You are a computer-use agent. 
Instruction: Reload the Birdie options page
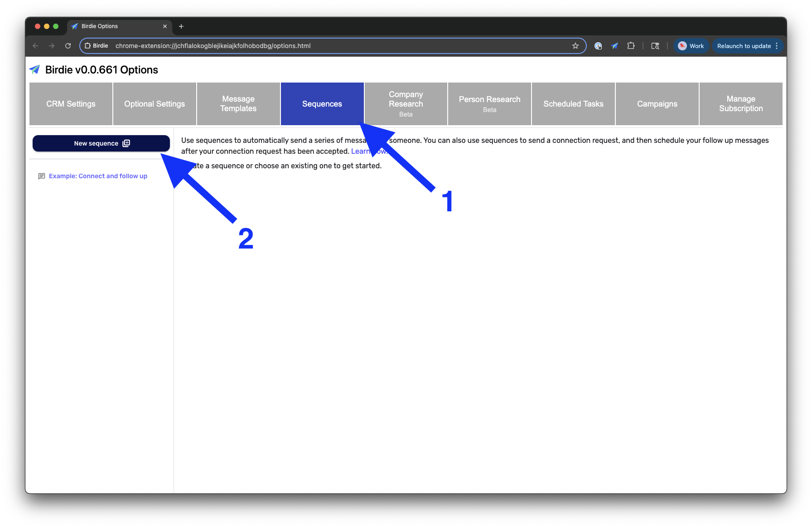[68, 46]
